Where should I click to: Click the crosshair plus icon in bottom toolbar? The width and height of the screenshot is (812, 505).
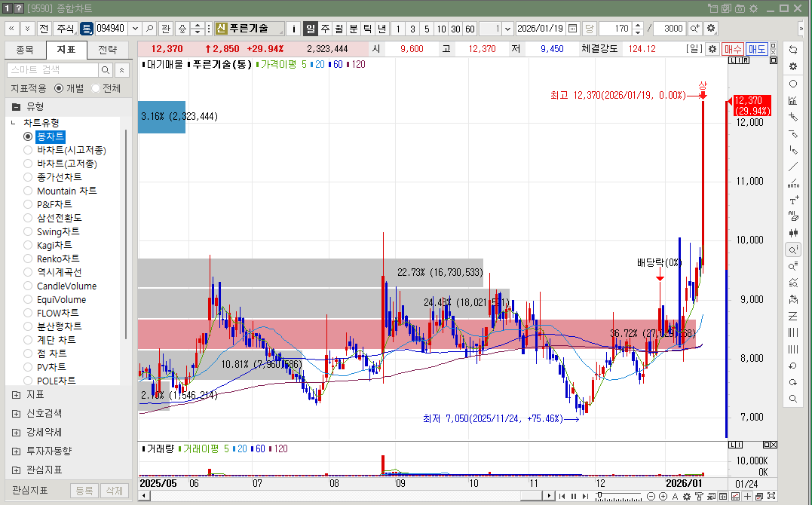point(747,496)
